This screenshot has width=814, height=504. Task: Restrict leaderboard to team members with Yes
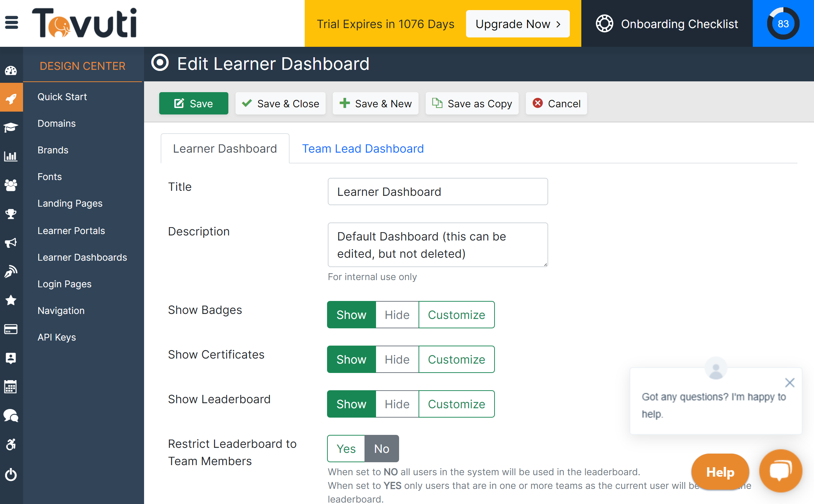(345, 449)
